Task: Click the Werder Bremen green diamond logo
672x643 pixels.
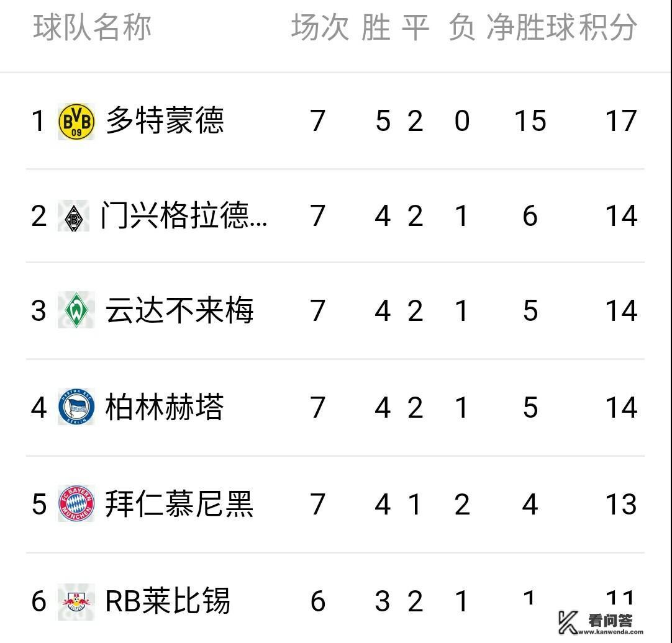Action: [x=76, y=310]
